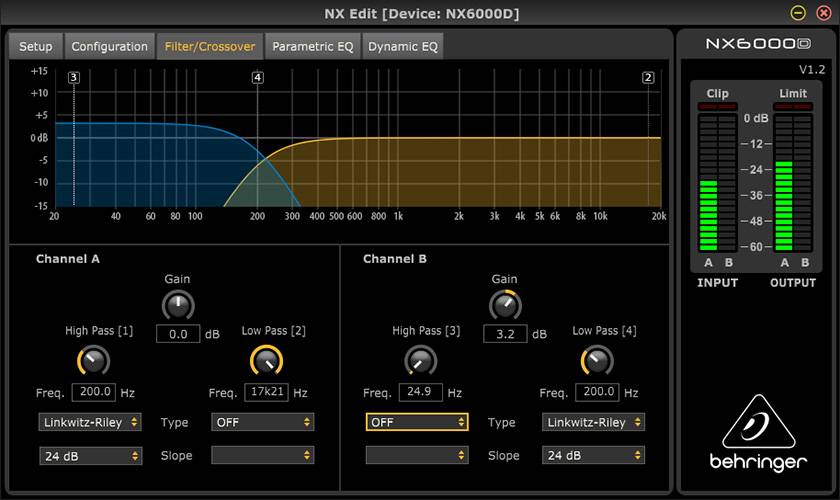
Task: Open Channel A High Pass Linkwitz-Riley type dropdown
Action: tap(90, 422)
